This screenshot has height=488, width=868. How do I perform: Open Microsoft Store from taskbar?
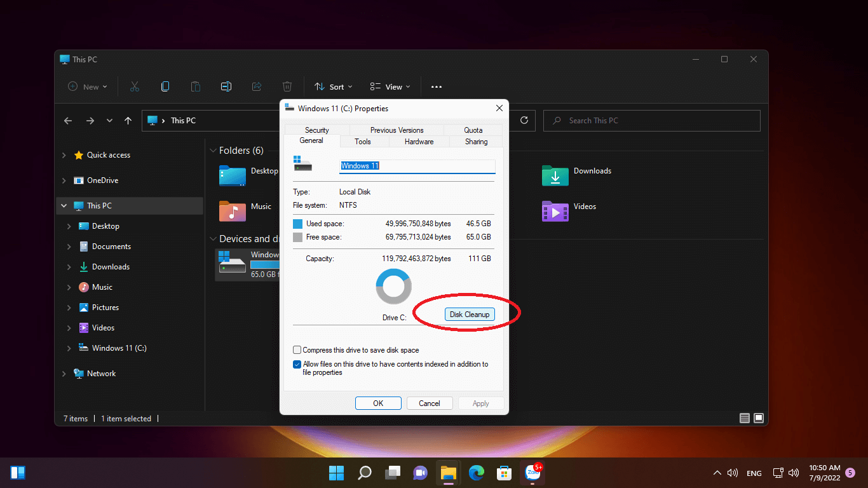[x=505, y=473]
